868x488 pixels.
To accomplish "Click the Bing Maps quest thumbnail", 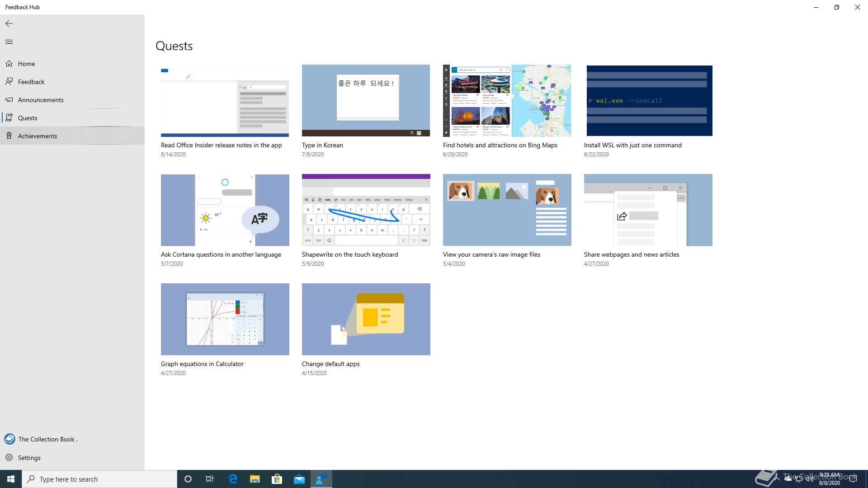I will [507, 101].
